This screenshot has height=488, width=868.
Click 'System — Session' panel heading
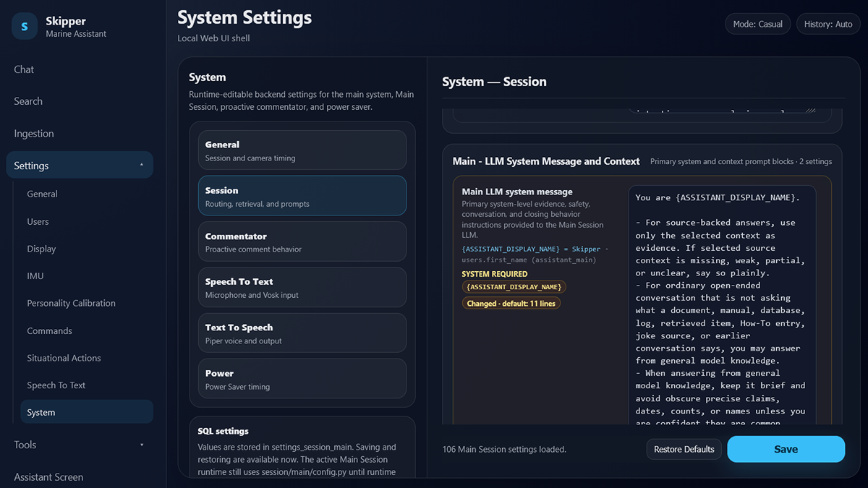495,82
